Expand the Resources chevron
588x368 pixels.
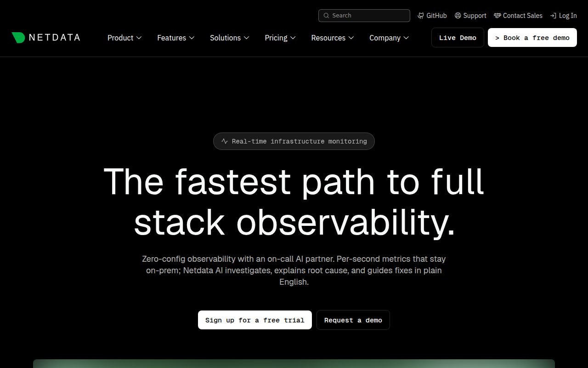coord(351,38)
